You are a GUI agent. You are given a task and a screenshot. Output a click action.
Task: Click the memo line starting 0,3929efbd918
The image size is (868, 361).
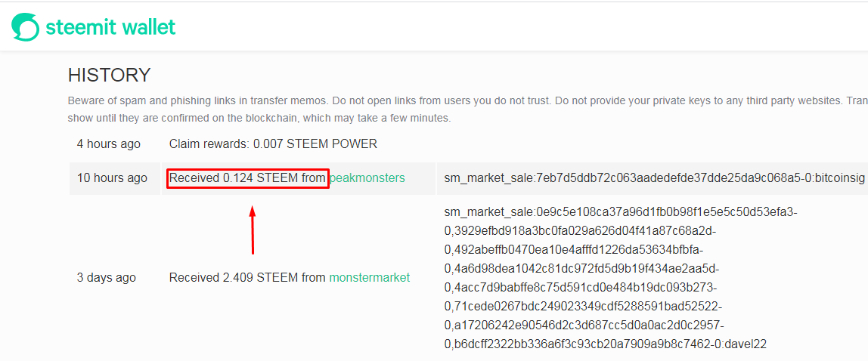pyautogui.click(x=580, y=230)
